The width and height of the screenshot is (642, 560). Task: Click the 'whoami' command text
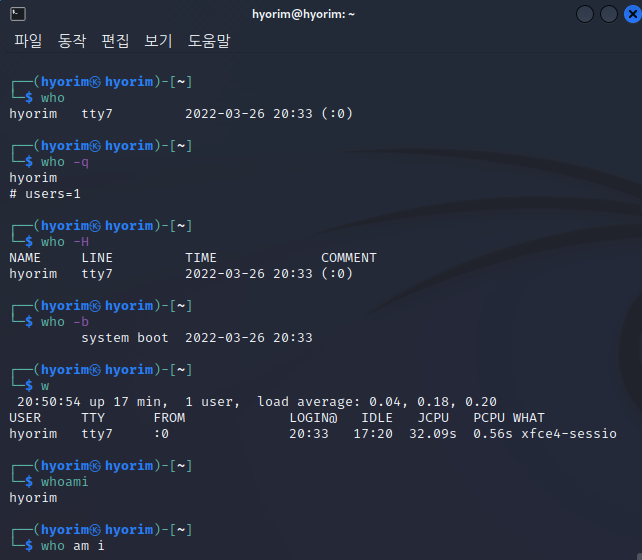point(64,482)
